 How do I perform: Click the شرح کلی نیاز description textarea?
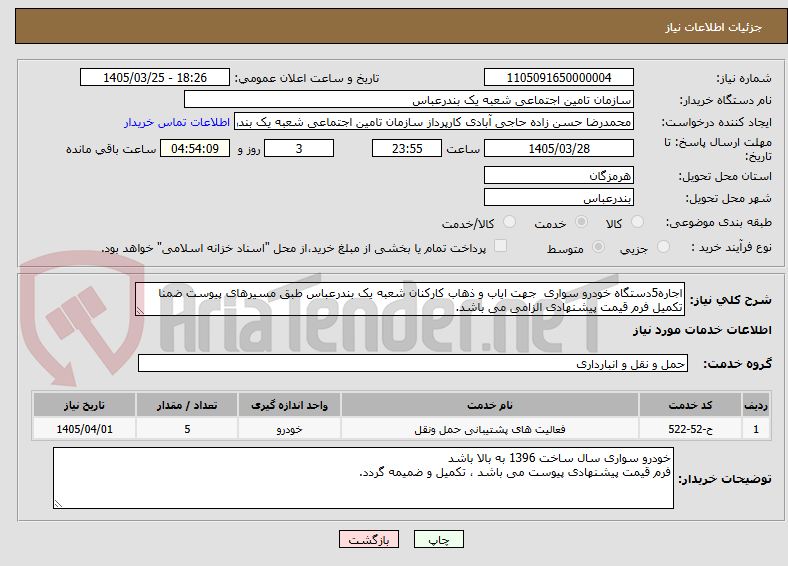(x=410, y=299)
